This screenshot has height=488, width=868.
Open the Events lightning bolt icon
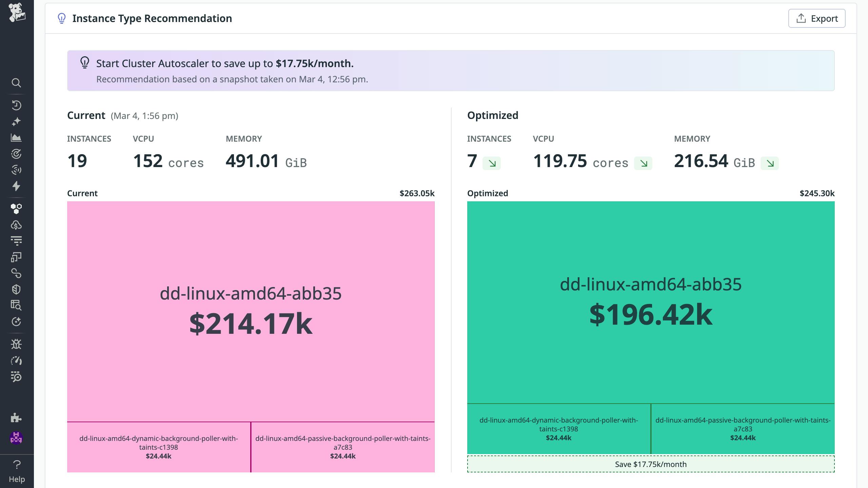pos(17,187)
